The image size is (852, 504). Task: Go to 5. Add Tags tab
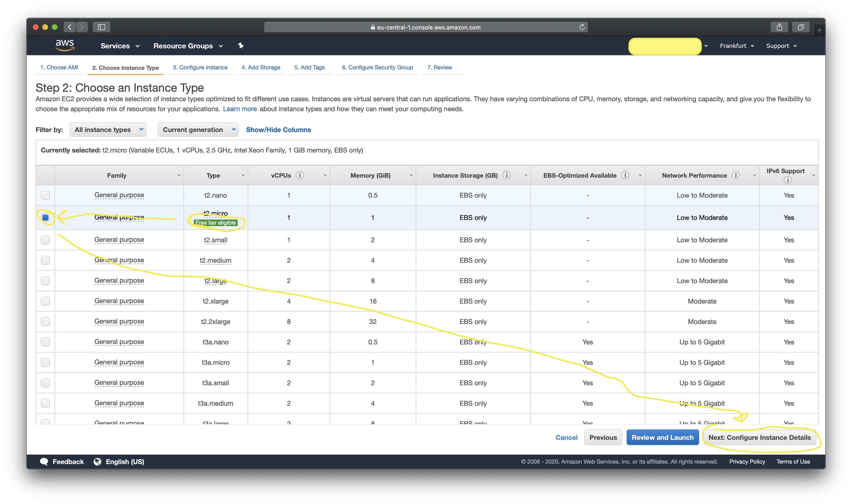[309, 67]
